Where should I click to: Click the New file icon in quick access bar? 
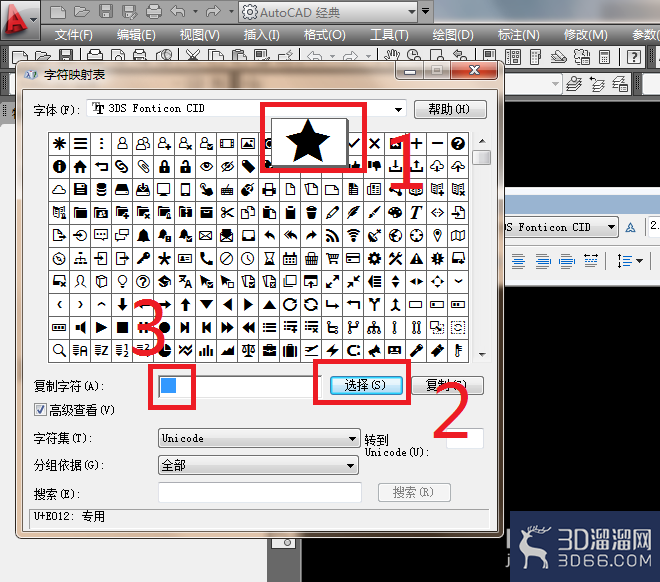coord(58,12)
